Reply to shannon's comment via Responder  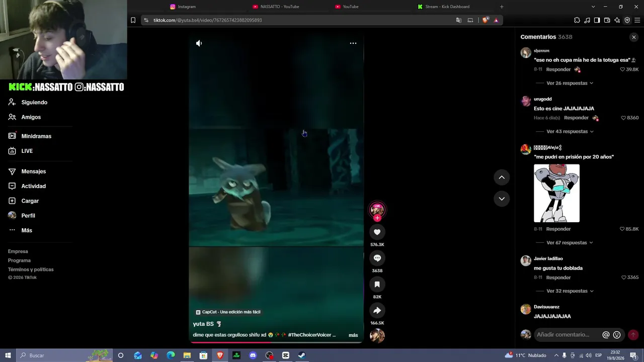pos(558,69)
